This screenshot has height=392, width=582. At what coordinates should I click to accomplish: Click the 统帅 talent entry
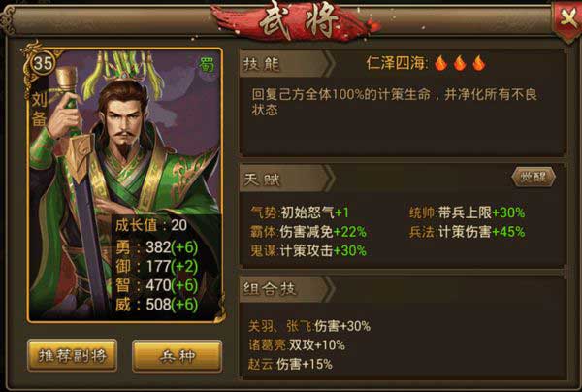(x=467, y=212)
